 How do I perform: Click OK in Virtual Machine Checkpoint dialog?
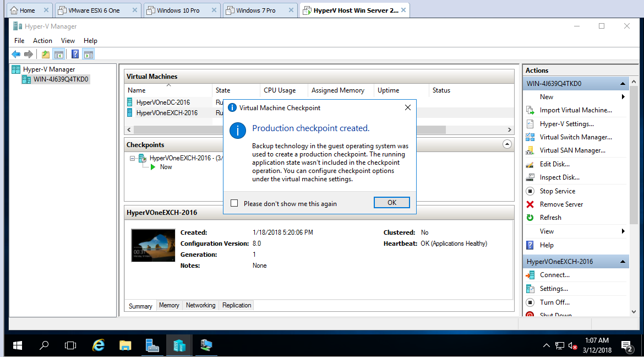tap(392, 203)
